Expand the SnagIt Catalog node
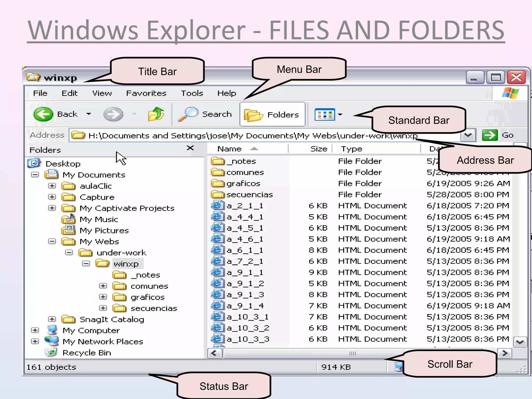 point(52,319)
